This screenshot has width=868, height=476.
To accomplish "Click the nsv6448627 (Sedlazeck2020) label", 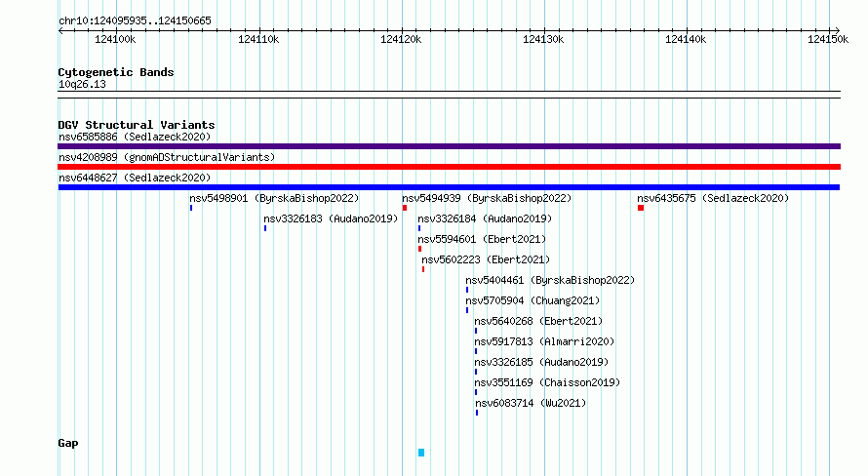I will click(135, 178).
